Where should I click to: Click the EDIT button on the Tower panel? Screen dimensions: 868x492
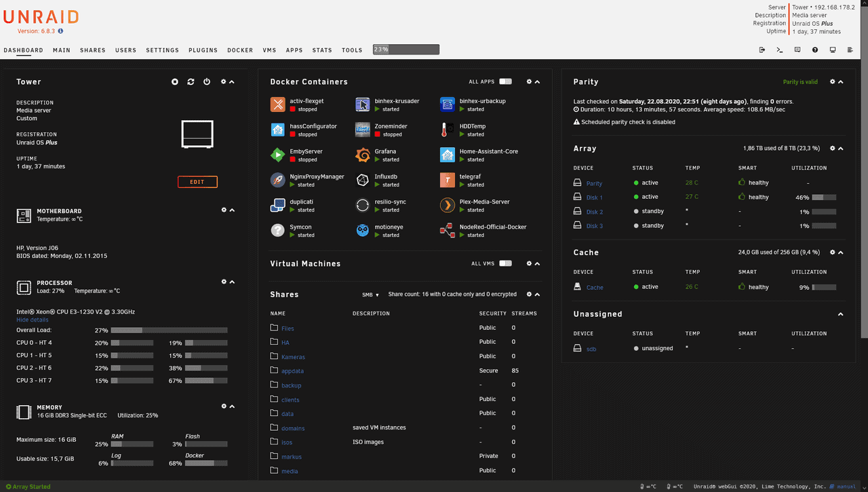[197, 181]
